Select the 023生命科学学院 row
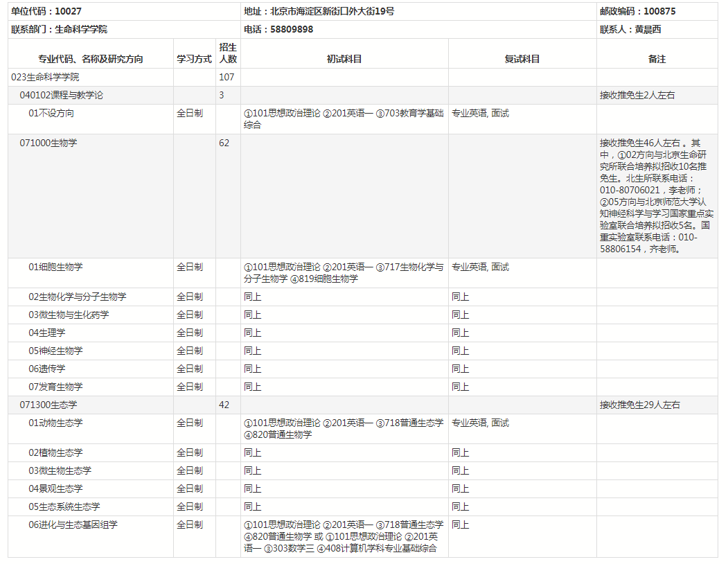The width and height of the screenshot is (728, 564). coord(45,77)
